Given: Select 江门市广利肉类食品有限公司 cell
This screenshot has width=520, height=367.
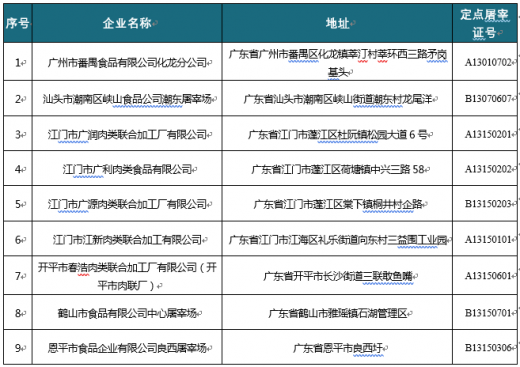Looking at the screenshot, I should click(127, 169).
